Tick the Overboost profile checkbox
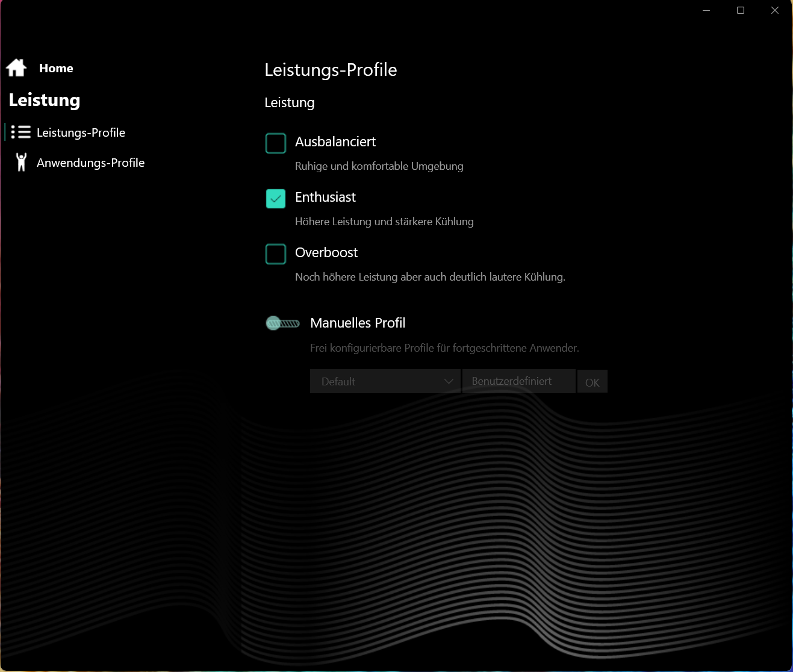793x672 pixels. coord(276,254)
